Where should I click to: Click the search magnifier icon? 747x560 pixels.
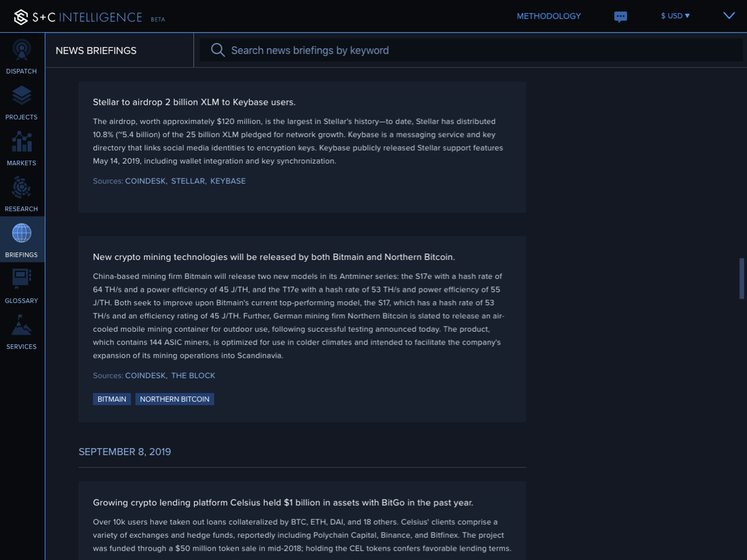218,50
